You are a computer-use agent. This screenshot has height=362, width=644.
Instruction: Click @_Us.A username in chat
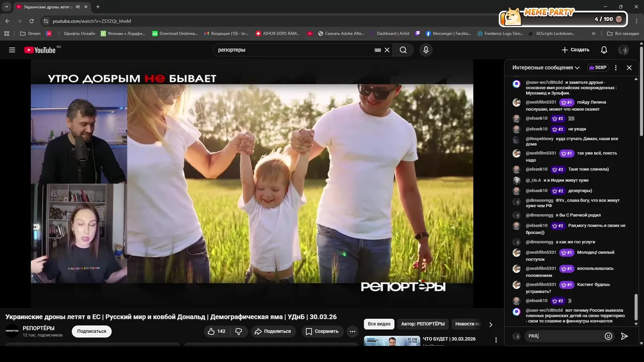pyautogui.click(x=533, y=180)
